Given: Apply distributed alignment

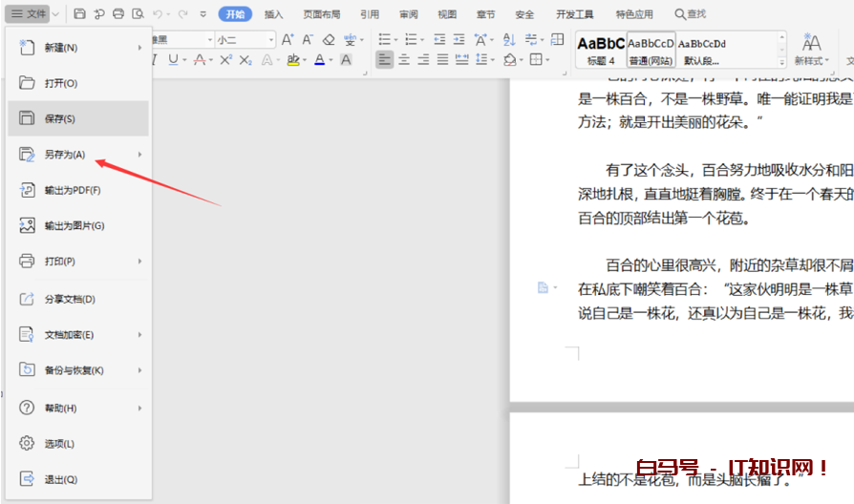Looking at the screenshot, I should click(x=461, y=59).
